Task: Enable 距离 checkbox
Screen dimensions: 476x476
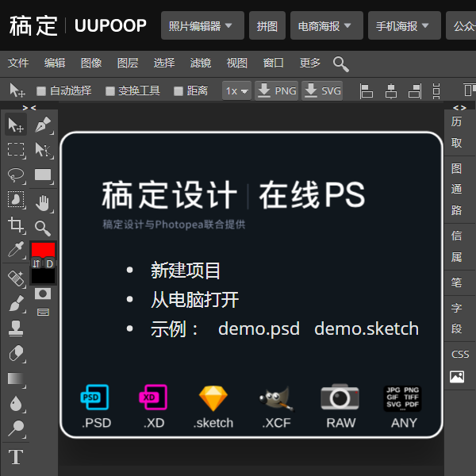Action: (x=178, y=90)
